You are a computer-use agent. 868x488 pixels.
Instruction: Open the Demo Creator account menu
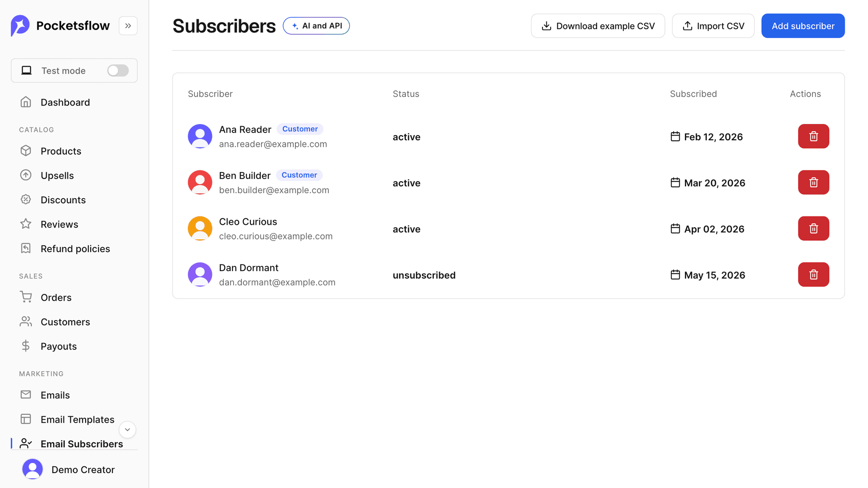click(x=74, y=469)
